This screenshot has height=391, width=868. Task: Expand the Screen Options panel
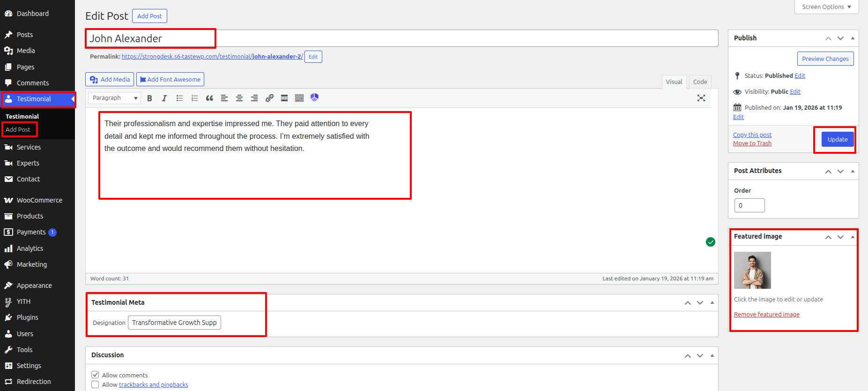826,7
